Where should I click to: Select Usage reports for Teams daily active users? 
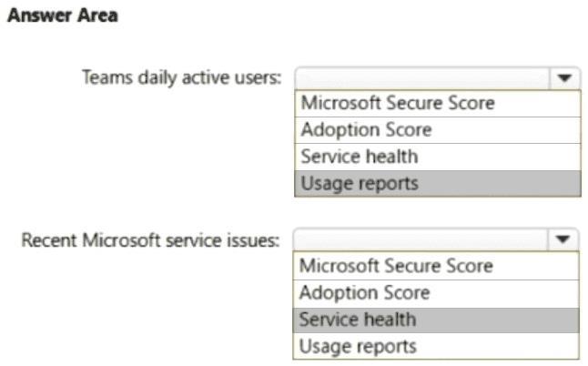point(438,183)
